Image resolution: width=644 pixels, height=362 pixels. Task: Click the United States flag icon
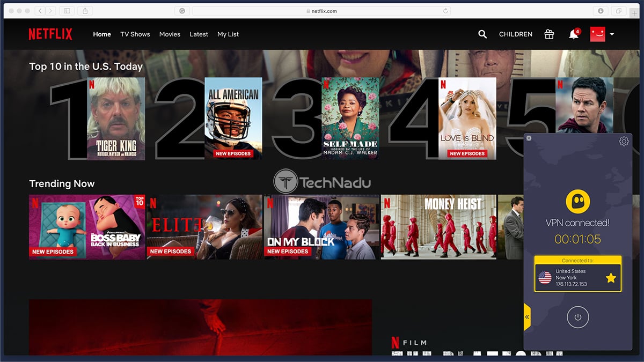pos(545,278)
